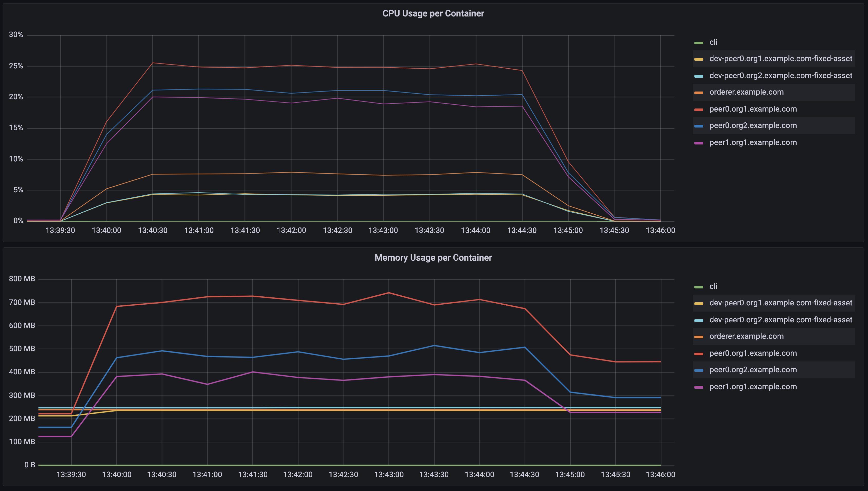Viewport: 868px width, 491px height.
Task: Click the 30% y-axis label on CPU chart
Action: [16, 34]
